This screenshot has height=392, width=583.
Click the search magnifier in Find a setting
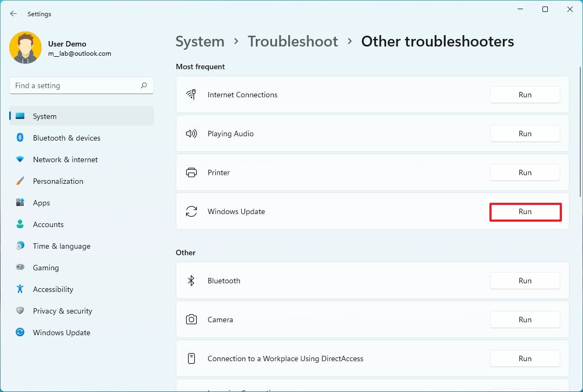coord(144,85)
